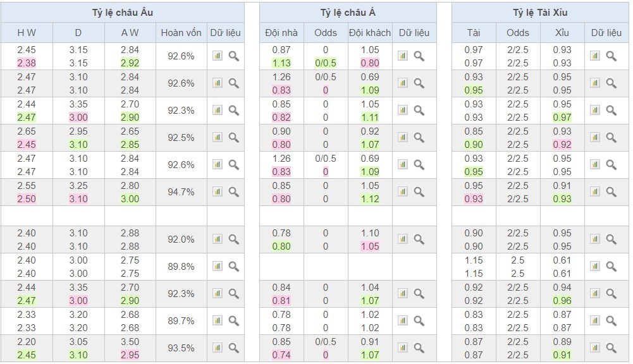Open chart icon in Asian row with 0.87 home

pyautogui.click(x=402, y=56)
